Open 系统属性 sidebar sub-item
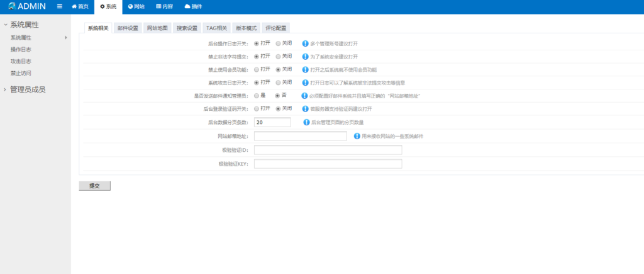This screenshot has height=274, width=644. pos(21,38)
